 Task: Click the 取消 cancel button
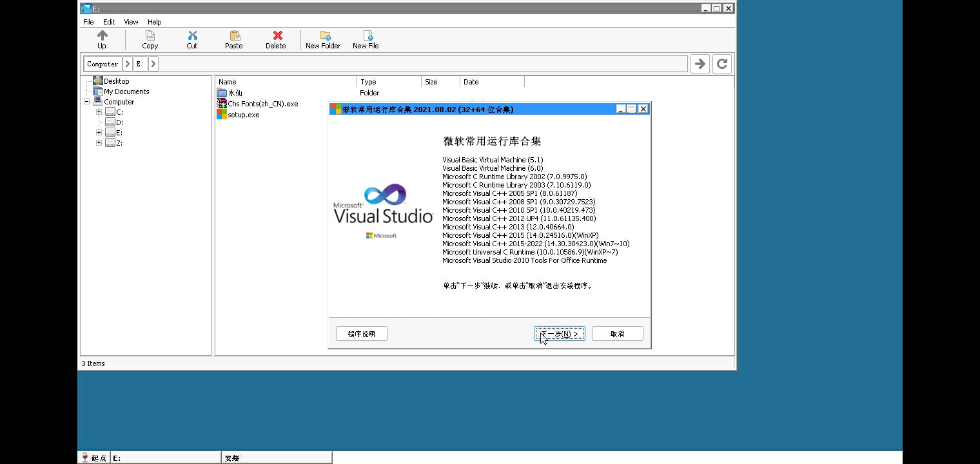(x=617, y=334)
